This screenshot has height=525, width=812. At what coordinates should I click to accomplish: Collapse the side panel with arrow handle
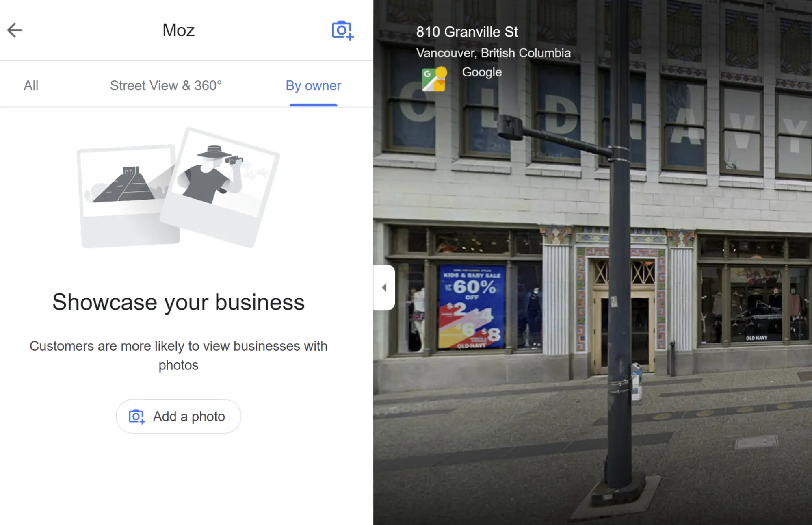[x=384, y=288]
